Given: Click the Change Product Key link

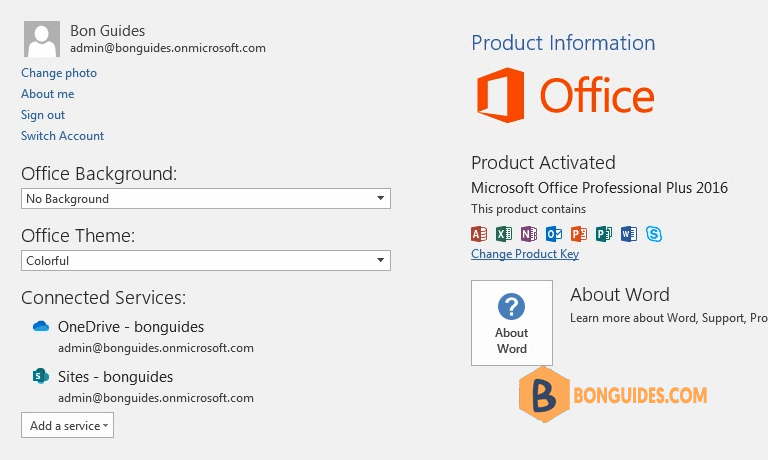Looking at the screenshot, I should 525,254.
